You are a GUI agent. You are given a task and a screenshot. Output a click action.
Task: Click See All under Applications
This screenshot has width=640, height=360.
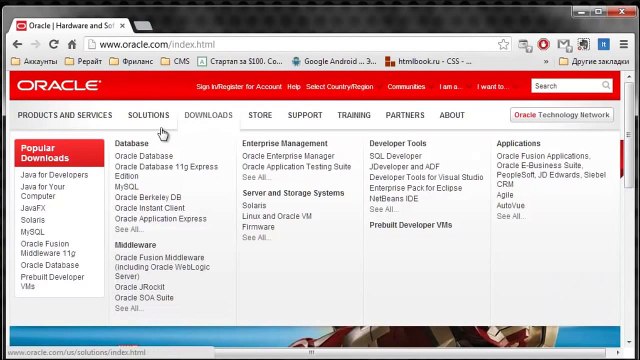click(511, 216)
